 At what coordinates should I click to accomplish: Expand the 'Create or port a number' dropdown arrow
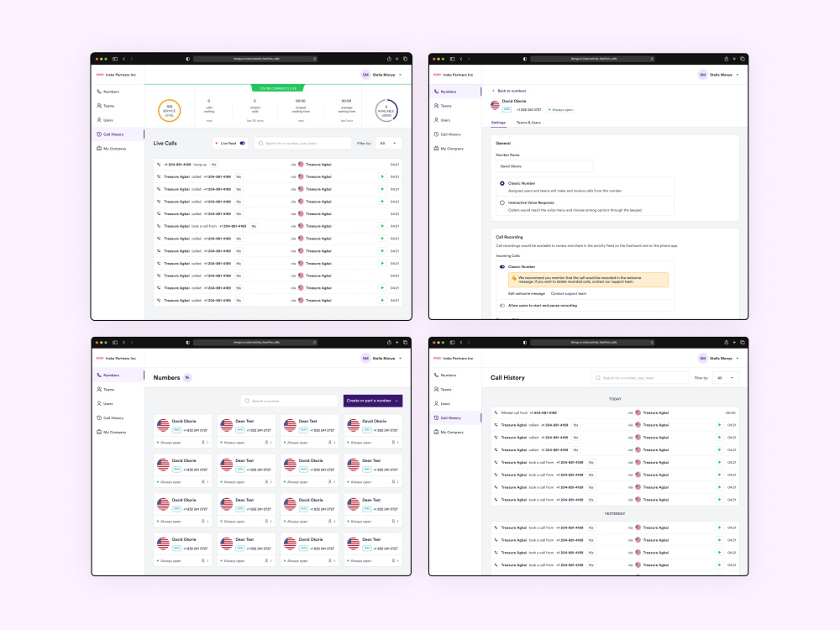(x=397, y=401)
